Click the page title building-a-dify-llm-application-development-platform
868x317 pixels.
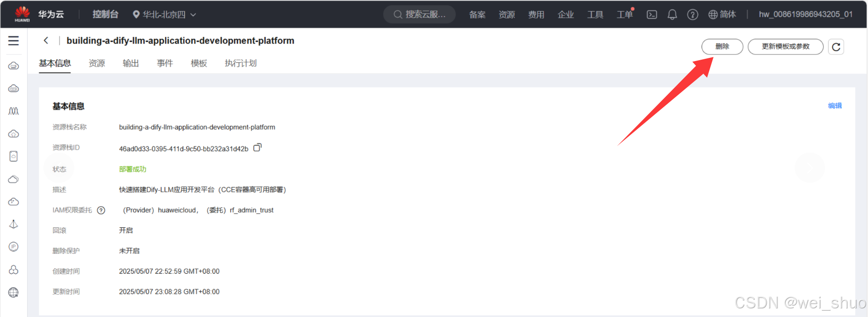click(180, 41)
